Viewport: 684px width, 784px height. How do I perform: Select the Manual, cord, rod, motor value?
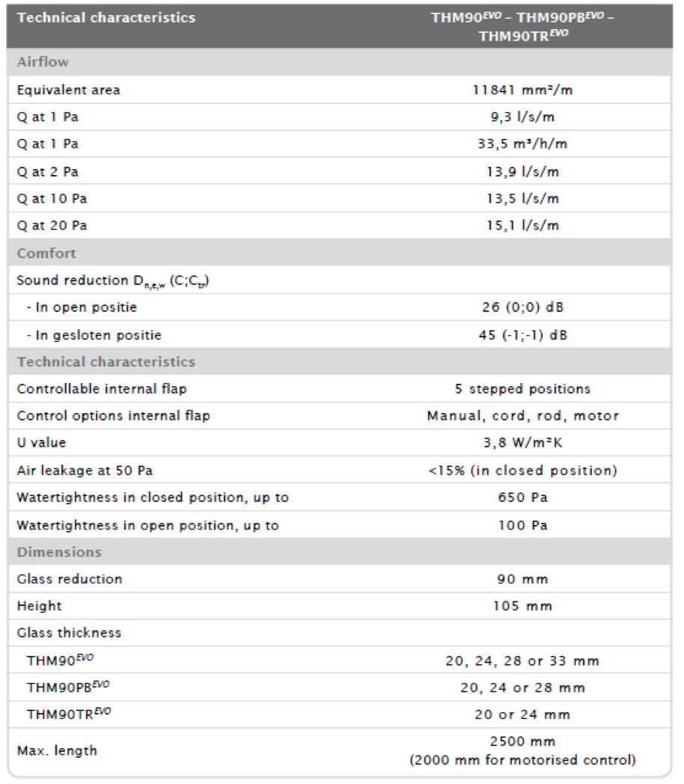[522, 416]
